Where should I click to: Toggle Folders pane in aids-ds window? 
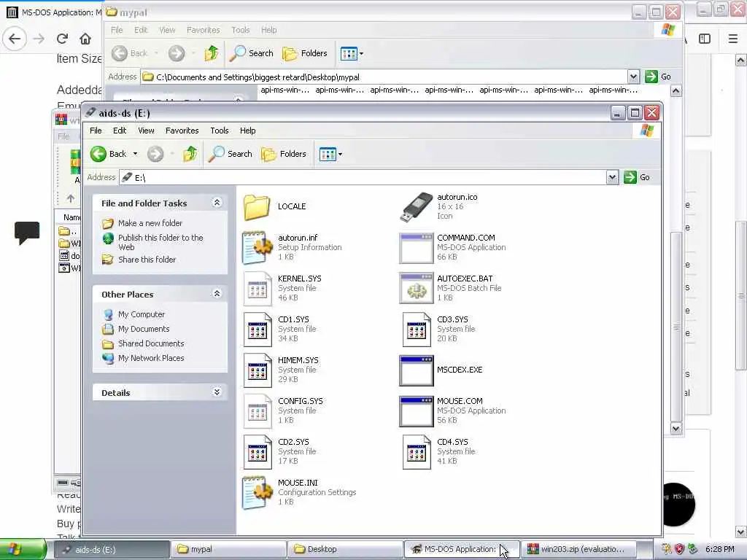[284, 154]
